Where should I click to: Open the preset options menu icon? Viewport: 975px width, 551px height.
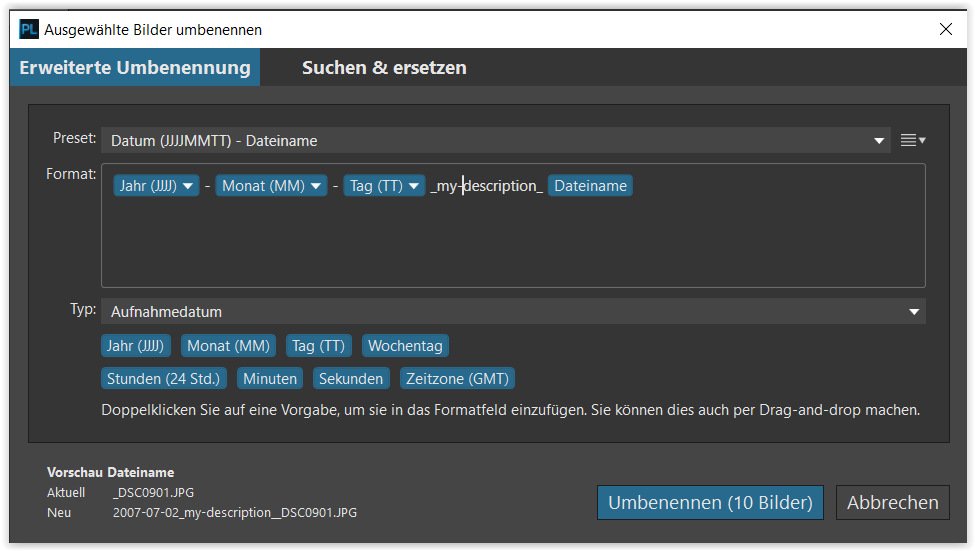point(912,141)
